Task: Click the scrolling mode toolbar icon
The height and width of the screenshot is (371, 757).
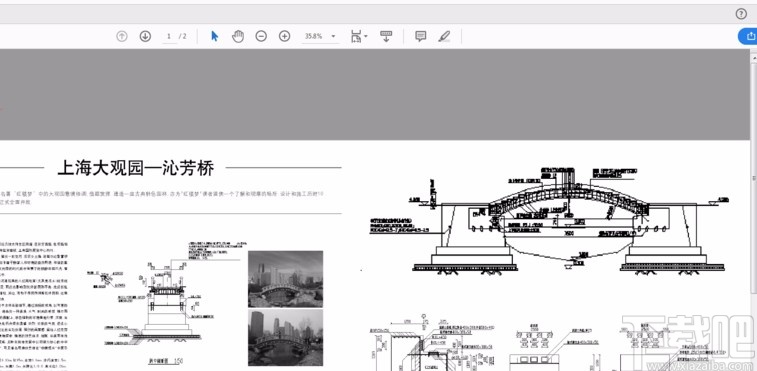Action: (386, 36)
